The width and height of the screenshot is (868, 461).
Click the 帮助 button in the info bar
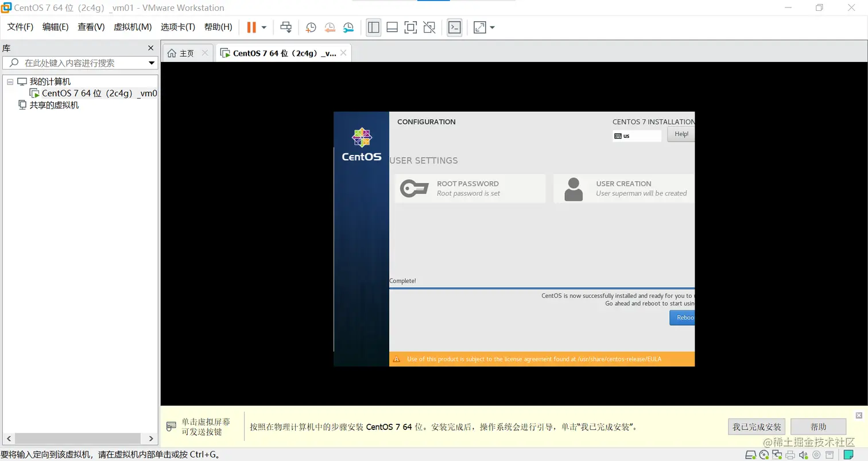818,427
